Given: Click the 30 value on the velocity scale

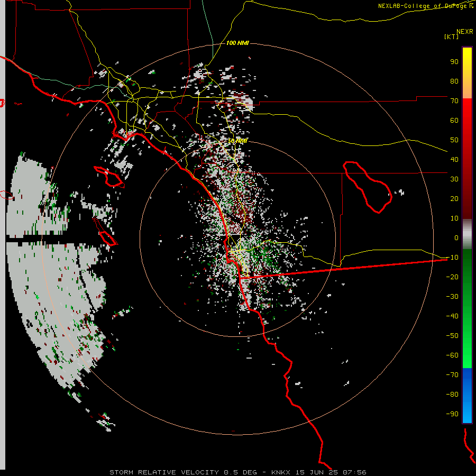Looking at the screenshot, I should tap(454, 179).
